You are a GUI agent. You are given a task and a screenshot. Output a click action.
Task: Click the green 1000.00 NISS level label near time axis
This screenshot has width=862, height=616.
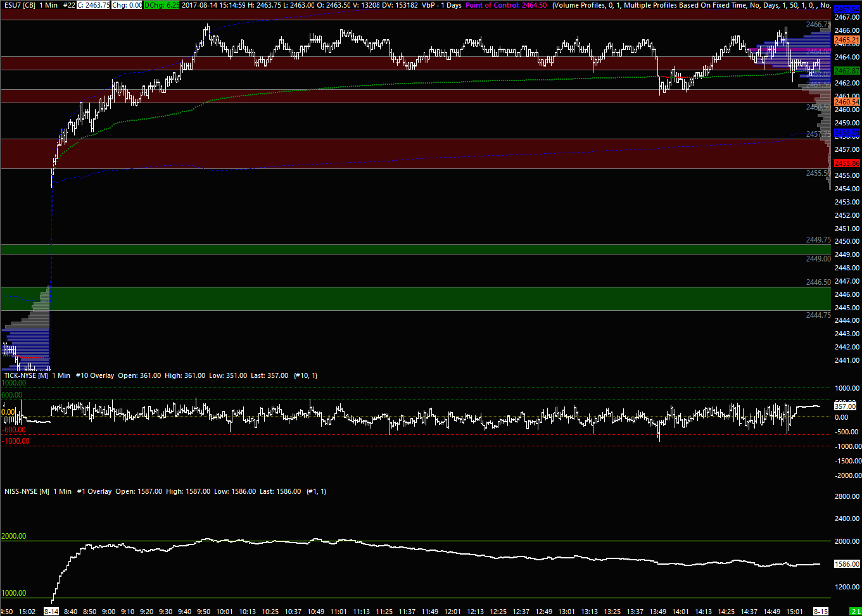point(14,593)
